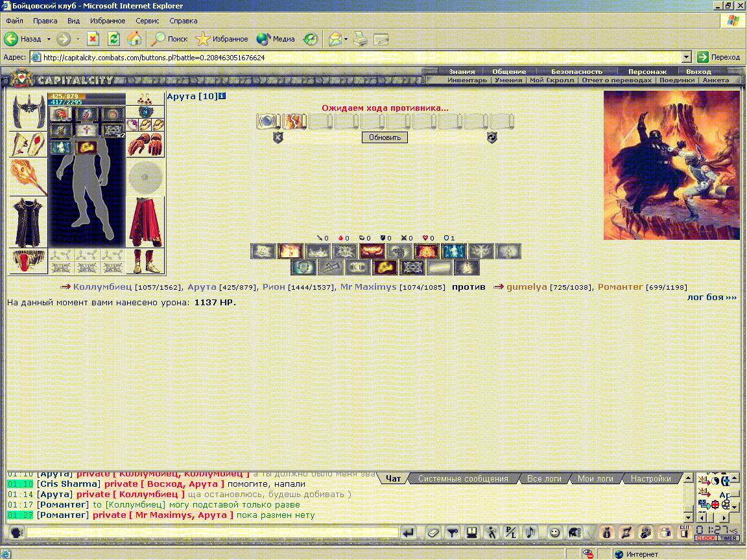Click opponent name gumelya in team list
Image resolution: width=747 pixels, height=560 pixels.
(x=527, y=286)
